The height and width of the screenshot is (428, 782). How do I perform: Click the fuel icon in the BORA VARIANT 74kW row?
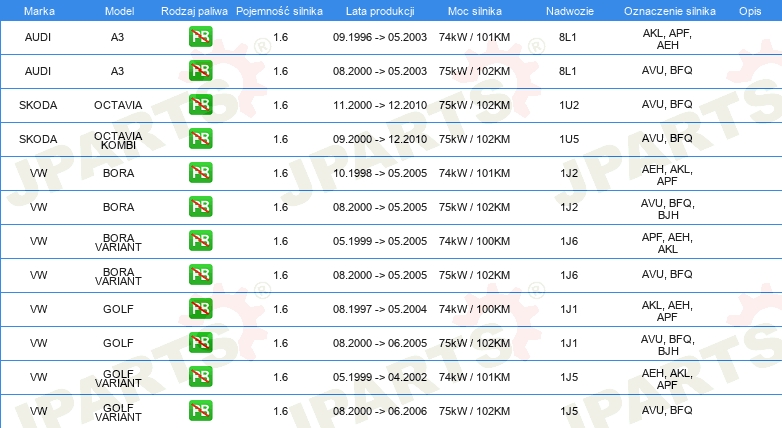coord(200,240)
